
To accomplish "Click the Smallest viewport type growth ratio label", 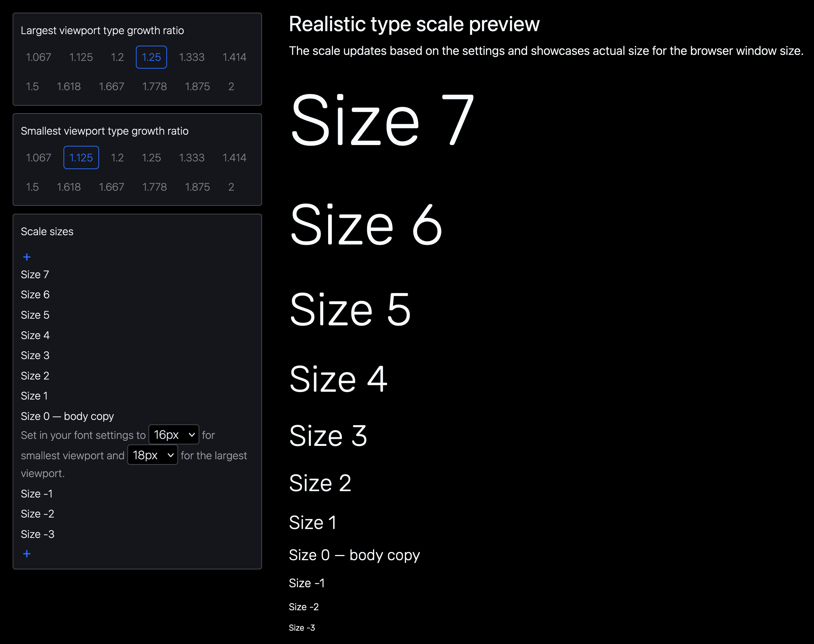I will click(104, 131).
